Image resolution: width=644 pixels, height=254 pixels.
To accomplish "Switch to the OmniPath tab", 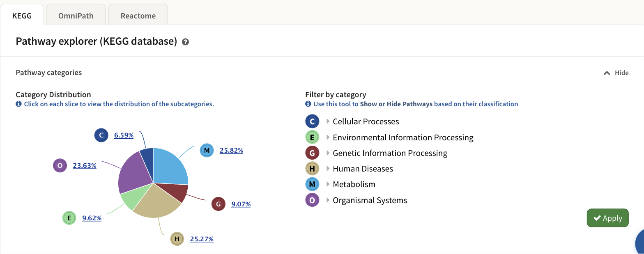I will tap(76, 15).
